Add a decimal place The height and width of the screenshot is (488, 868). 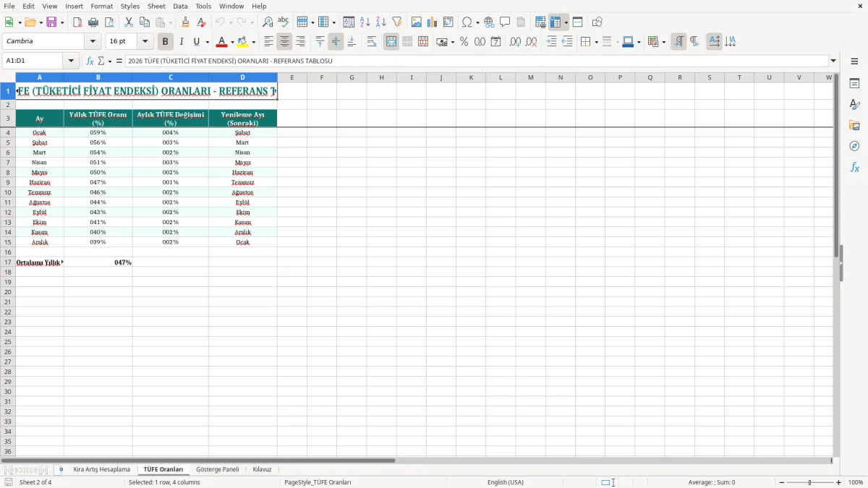tap(515, 42)
